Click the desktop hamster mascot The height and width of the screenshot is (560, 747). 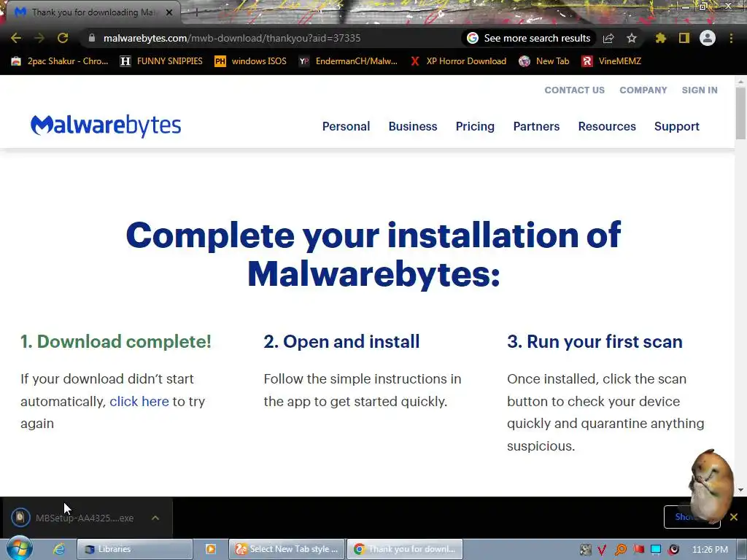click(x=712, y=485)
